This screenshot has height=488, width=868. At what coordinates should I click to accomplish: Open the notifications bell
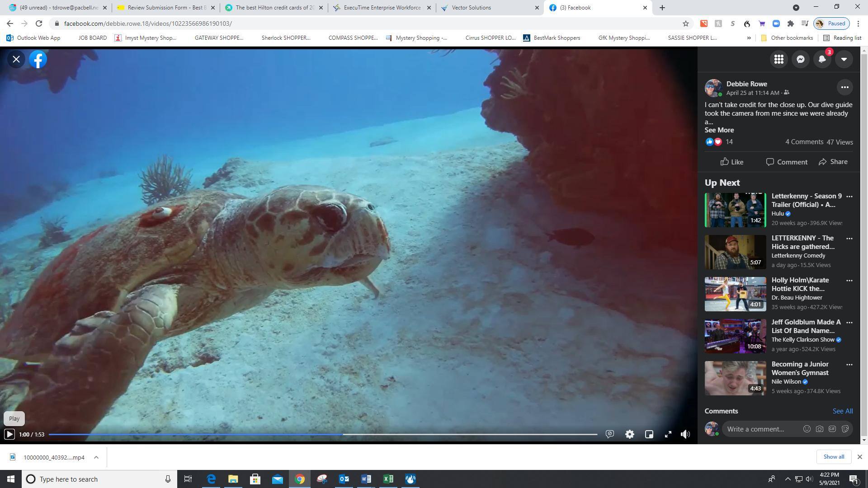tap(822, 59)
